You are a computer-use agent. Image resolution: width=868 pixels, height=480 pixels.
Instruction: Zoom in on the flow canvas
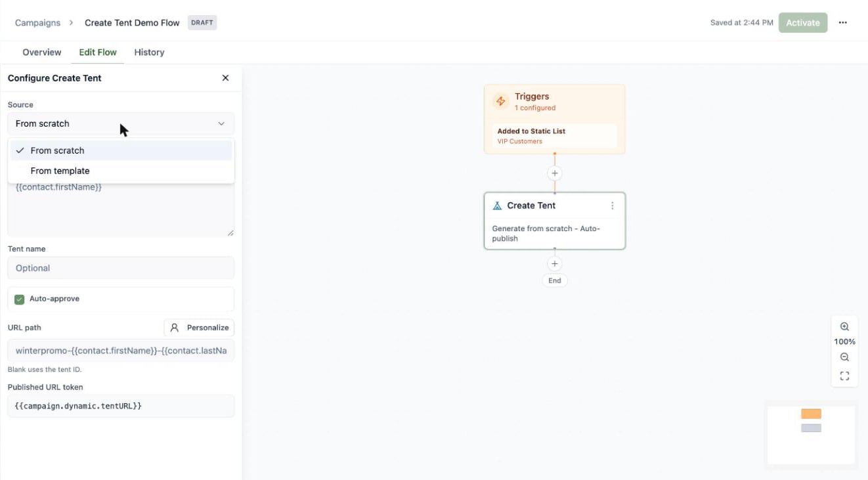click(x=844, y=327)
